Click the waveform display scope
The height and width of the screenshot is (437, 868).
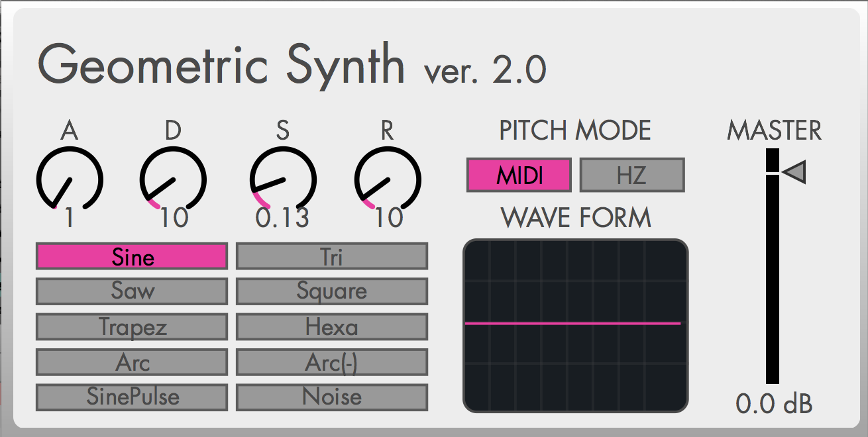coord(576,325)
